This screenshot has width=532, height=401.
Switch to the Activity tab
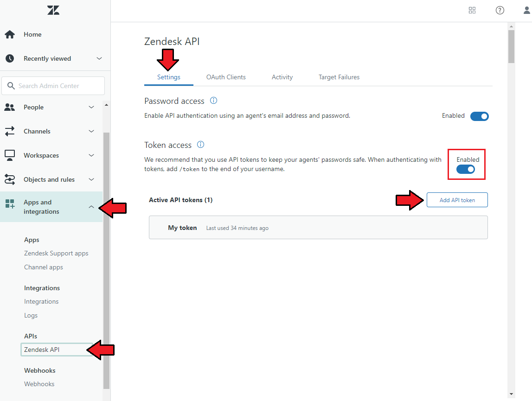tap(282, 77)
